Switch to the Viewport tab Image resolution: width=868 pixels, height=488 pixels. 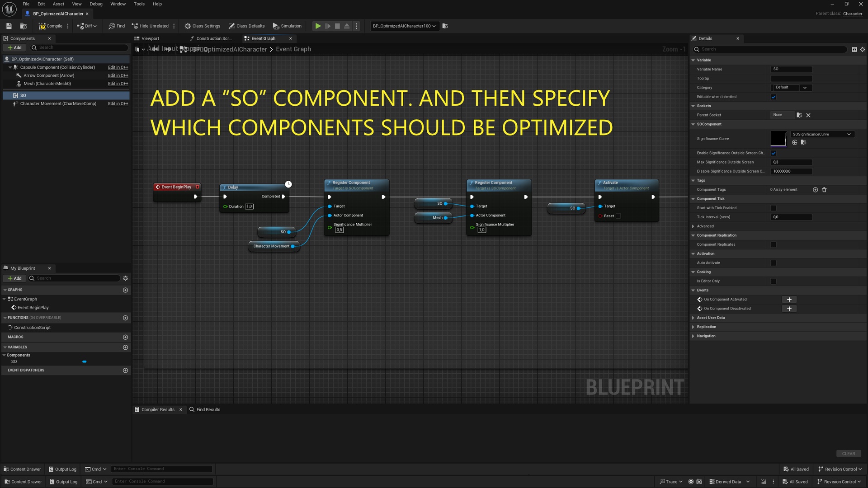tap(151, 38)
